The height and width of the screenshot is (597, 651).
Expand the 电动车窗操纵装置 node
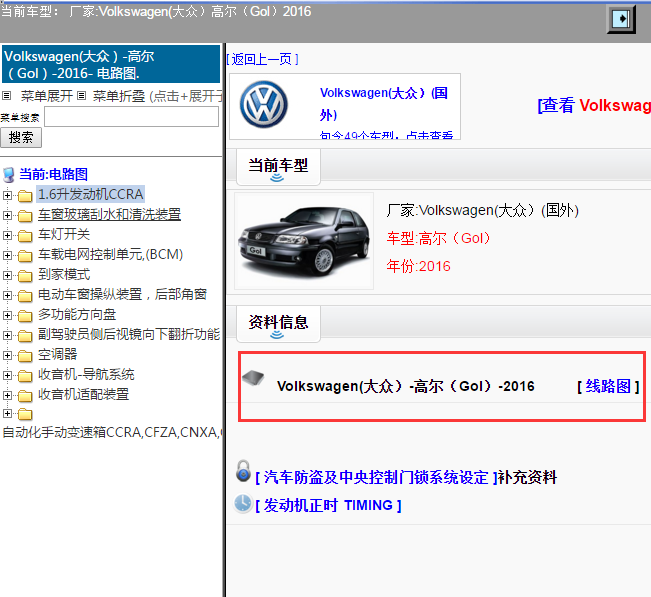point(7,295)
